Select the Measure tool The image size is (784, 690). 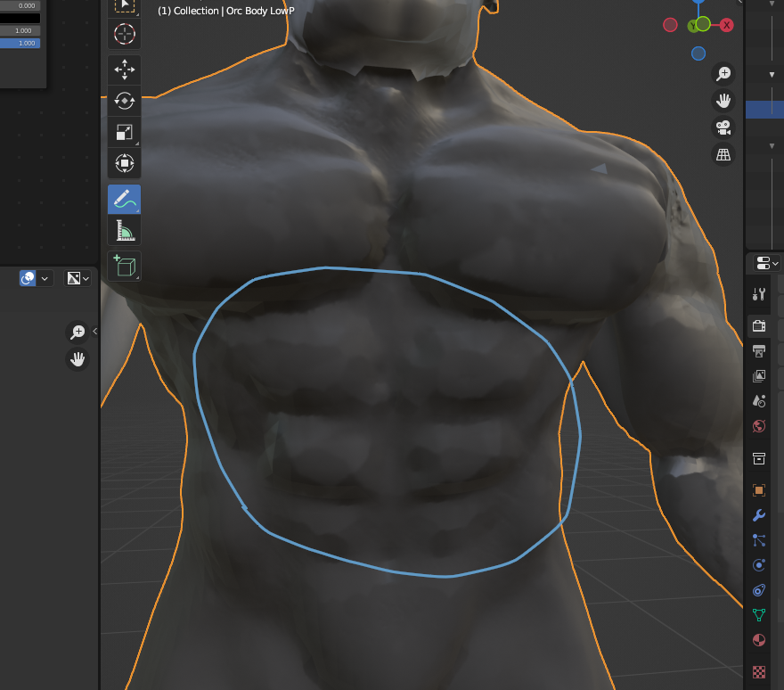point(124,230)
